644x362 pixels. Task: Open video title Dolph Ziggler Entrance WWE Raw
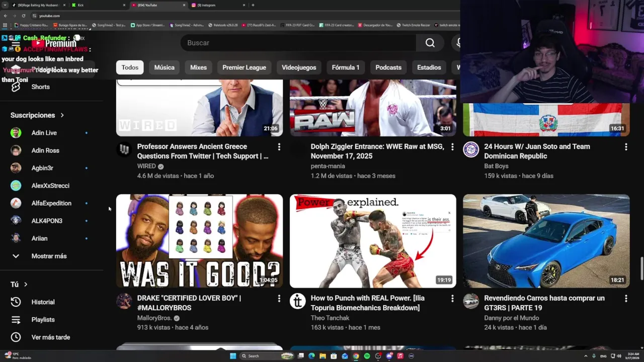377,151
